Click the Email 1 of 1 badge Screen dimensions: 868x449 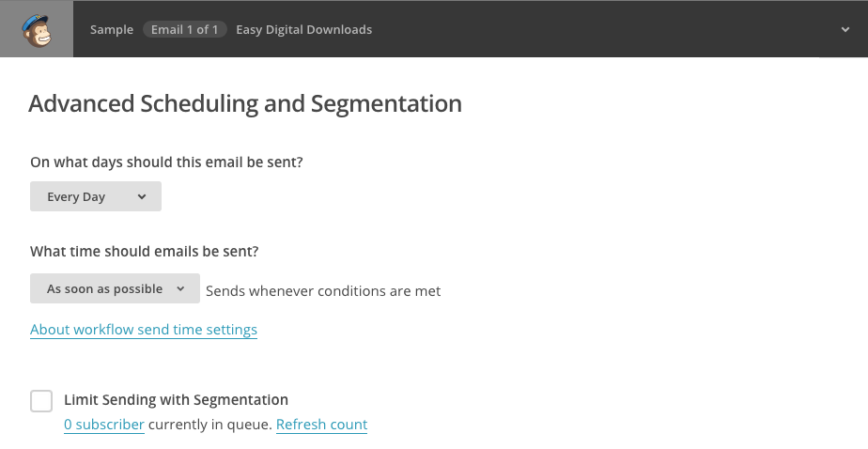[185, 30]
